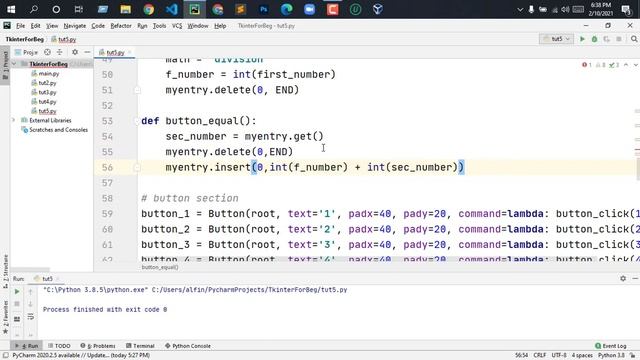
Task: Open the Problems tool window
Action: (98, 346)
